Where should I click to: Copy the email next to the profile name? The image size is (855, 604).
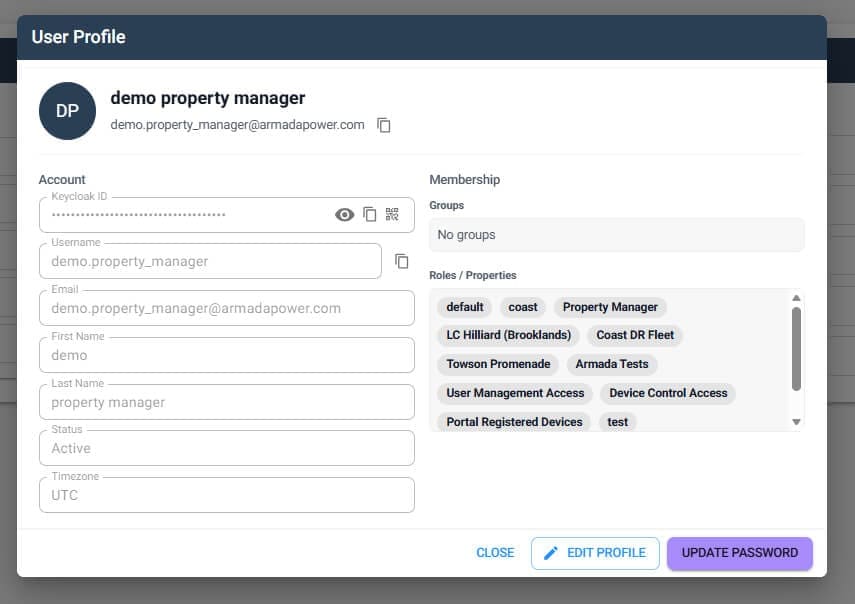point(384,125)
